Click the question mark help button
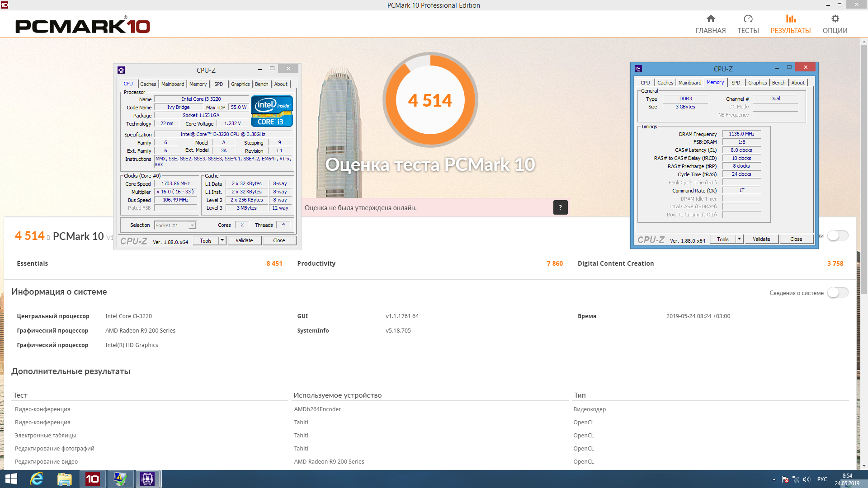This screenshot has width=868, height=488. (x=560, y=207)
